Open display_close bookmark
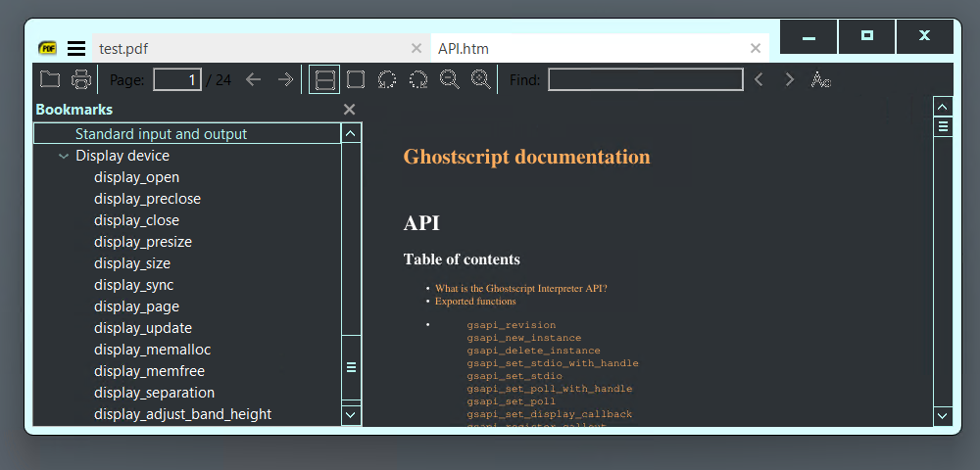The width and height of the screenshot is (980, 470). click(x=137, y=220)
